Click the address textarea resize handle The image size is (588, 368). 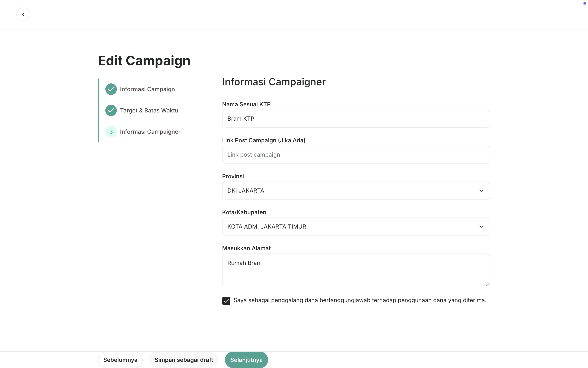coord(487,284)
